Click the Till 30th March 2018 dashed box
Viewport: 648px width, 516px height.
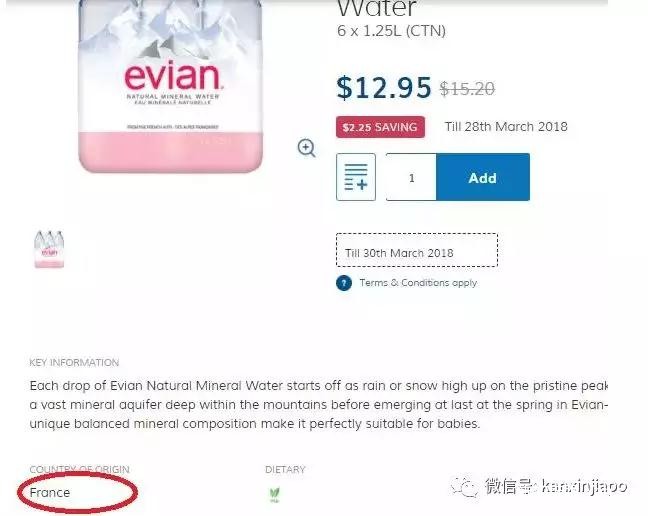click(x=417, y=250)
